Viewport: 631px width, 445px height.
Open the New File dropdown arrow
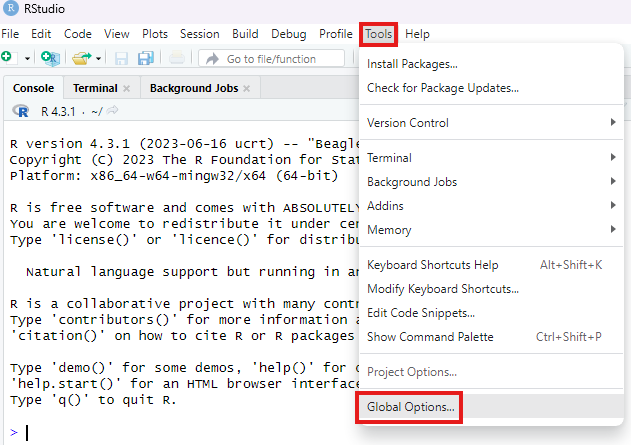[27, 59]
